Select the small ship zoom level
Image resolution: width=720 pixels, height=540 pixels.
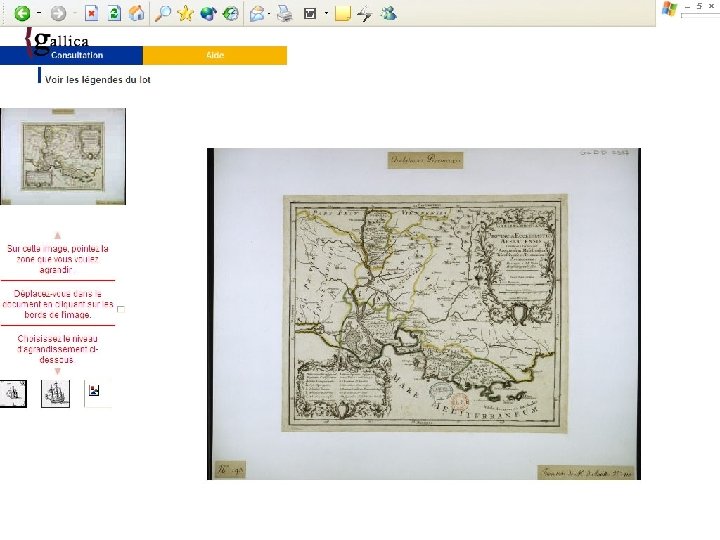(x=13, y=394)
